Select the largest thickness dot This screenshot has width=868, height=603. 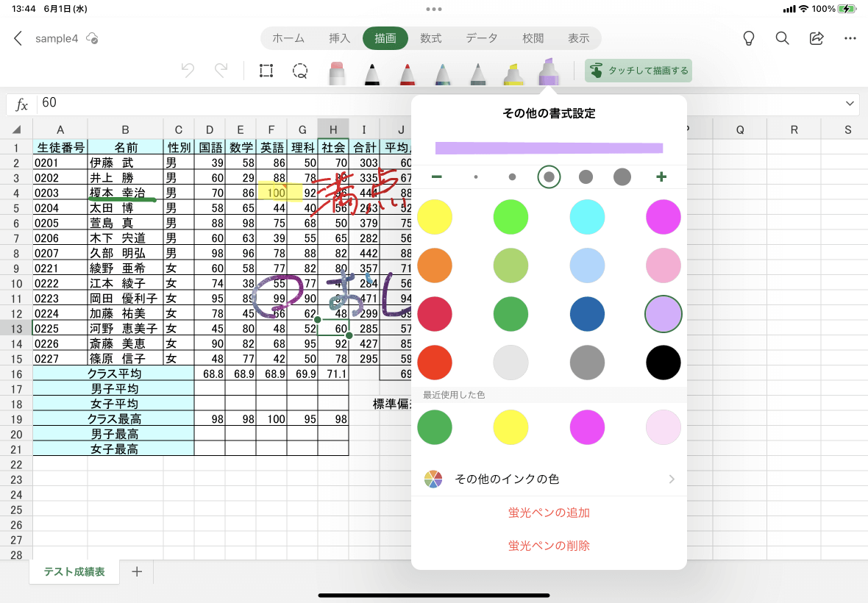coord(622,177)
